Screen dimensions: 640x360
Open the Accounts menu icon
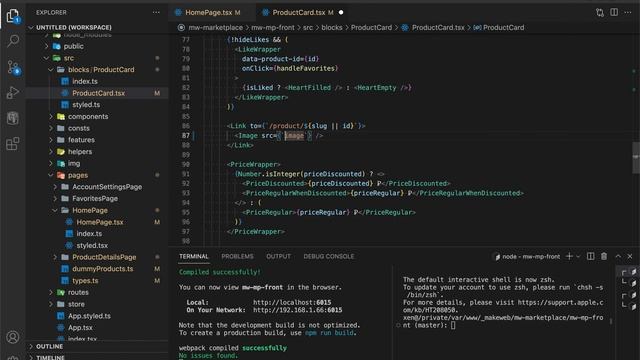click(x=13, y=337)
